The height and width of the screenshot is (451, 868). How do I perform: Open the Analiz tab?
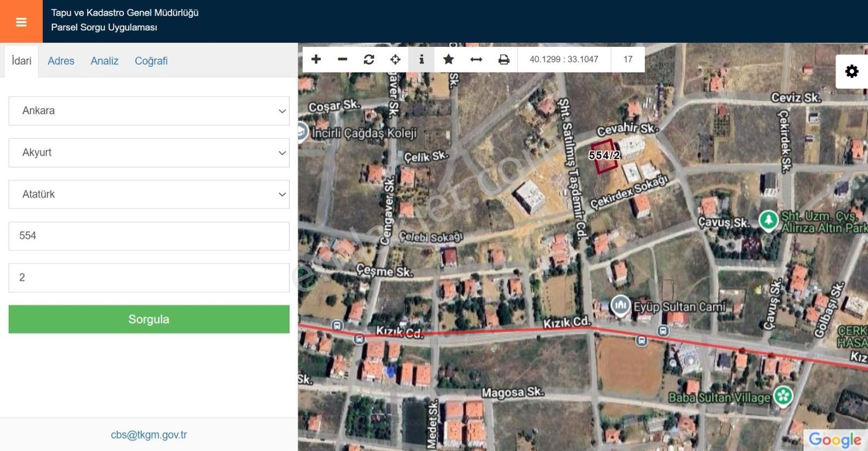104,61
